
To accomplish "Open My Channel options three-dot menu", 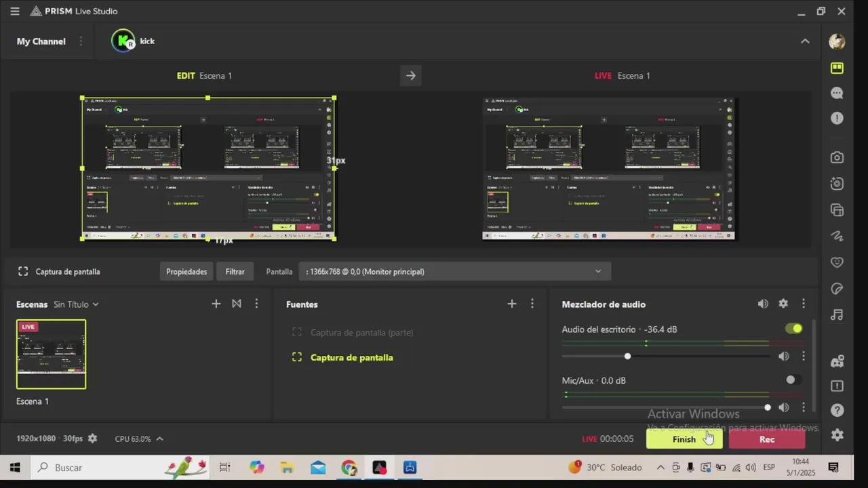I will (x=81, y=41).
